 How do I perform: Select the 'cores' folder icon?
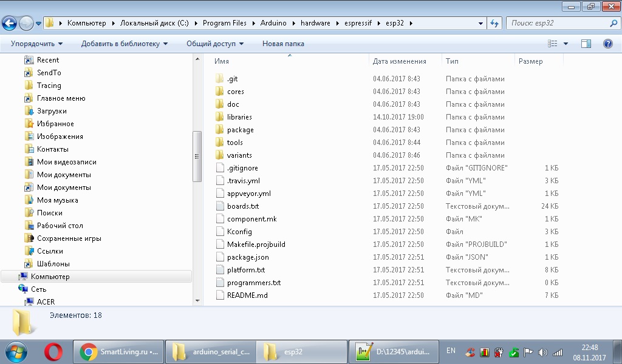click(220, 91)
